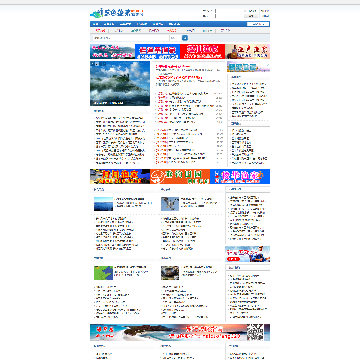Click into the search keyword input field
The width and height of the screenshot is (360, 360).
point(130,38)
